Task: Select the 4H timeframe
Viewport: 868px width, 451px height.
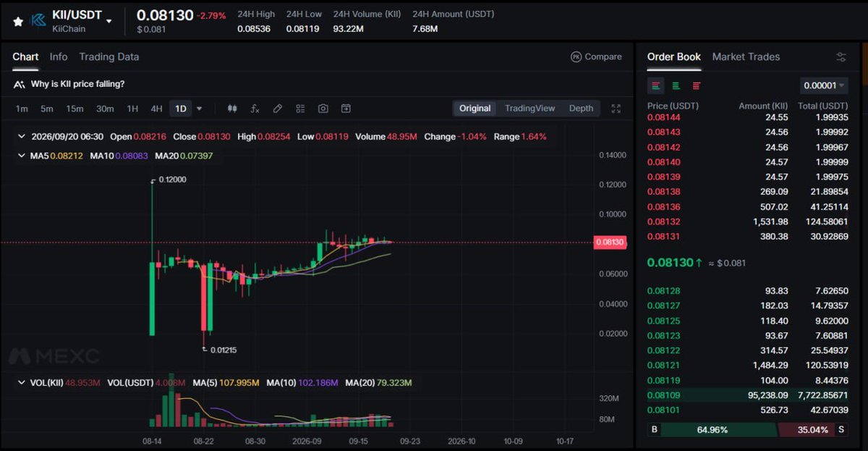Action: [156, 109]
